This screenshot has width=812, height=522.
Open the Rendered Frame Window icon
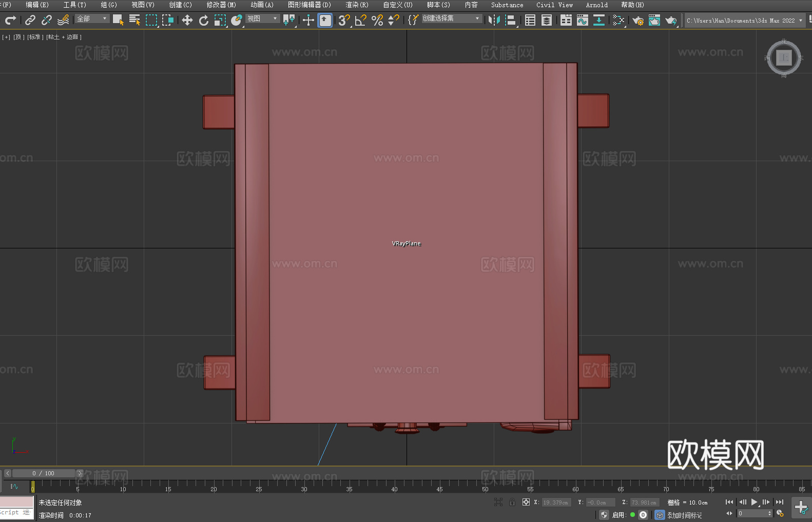click(x=654, y=20)
